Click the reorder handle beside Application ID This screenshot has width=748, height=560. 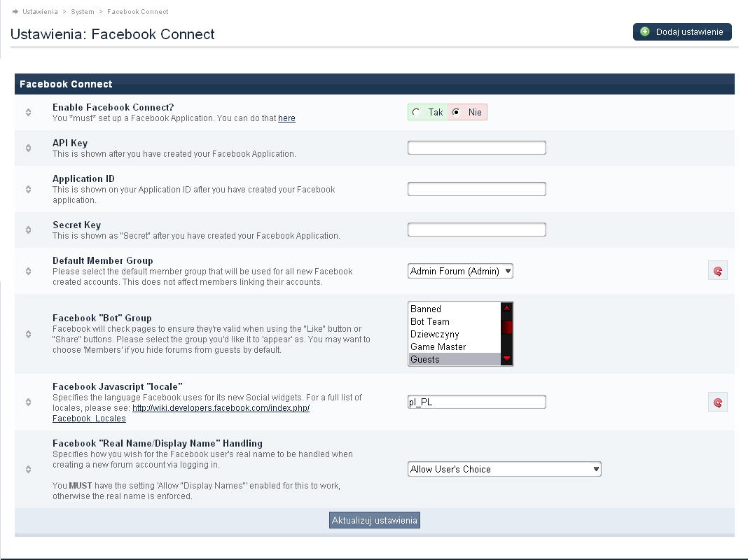coord(29,189)
